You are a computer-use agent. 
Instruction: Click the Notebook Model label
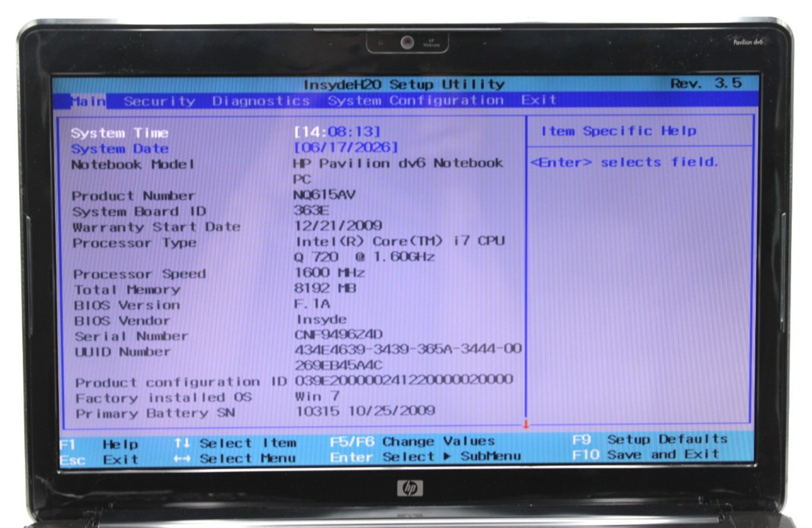(133, 164)
